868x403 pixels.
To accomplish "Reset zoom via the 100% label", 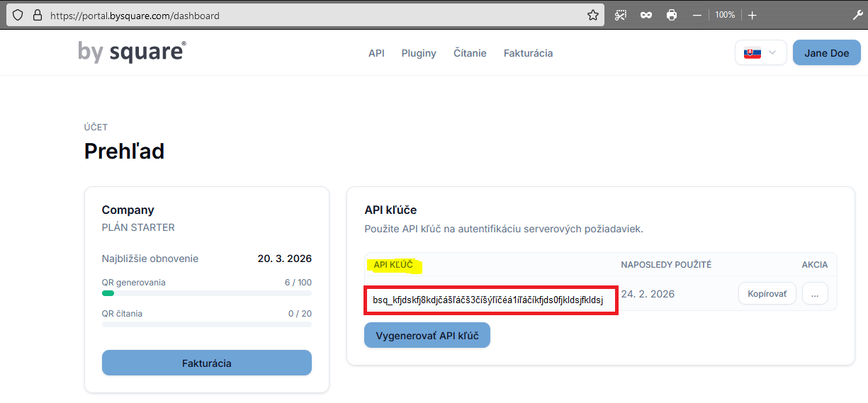I will (x=725, y=15).
